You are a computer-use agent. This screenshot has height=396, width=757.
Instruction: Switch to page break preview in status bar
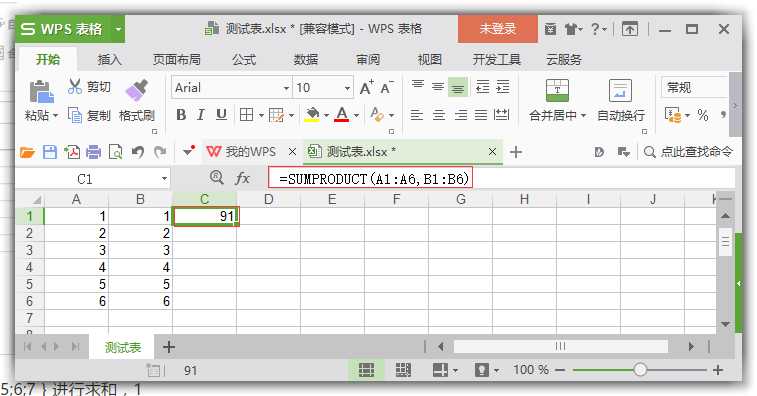click(x=403, y=370)
